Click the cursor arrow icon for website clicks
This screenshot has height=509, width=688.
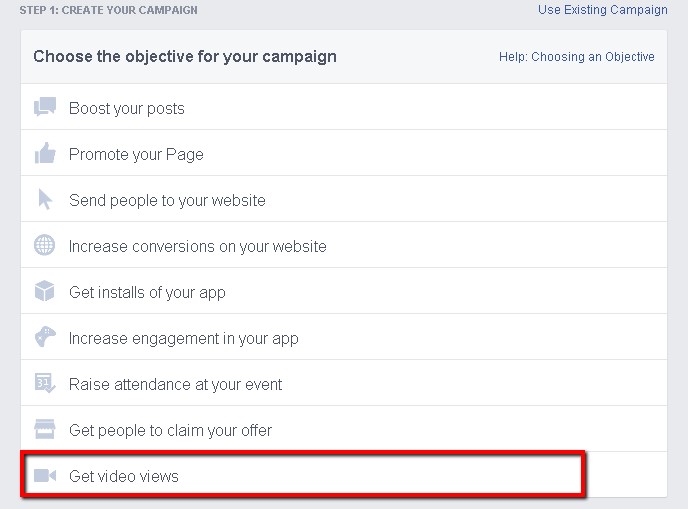pyautogui.click(x=45, y=199)
